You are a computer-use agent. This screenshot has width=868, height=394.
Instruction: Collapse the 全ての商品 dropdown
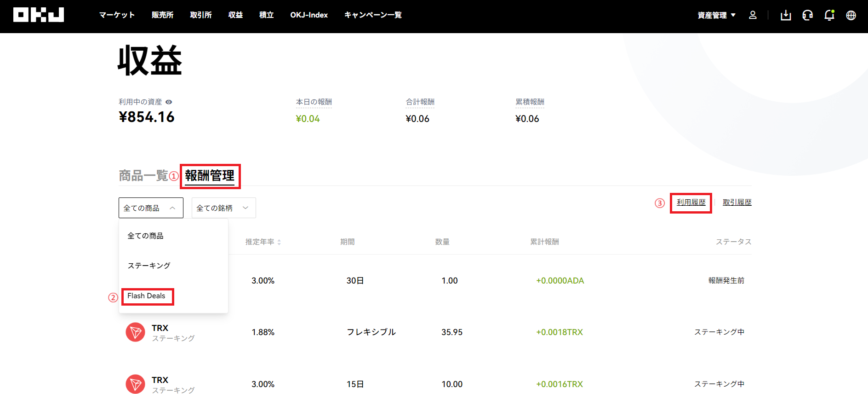point(151,208)
